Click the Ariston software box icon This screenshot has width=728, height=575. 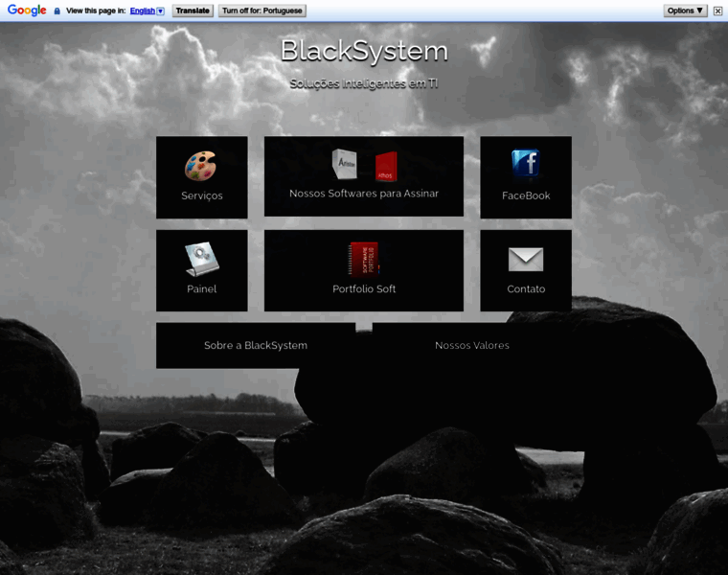coord(345,164)
